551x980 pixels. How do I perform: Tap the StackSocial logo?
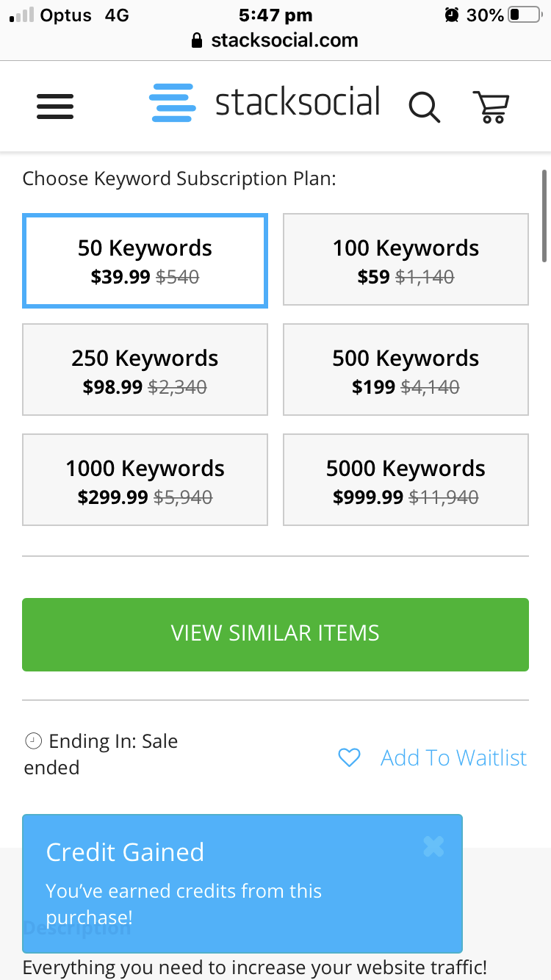pyautogui.click(x=264, y=103)
